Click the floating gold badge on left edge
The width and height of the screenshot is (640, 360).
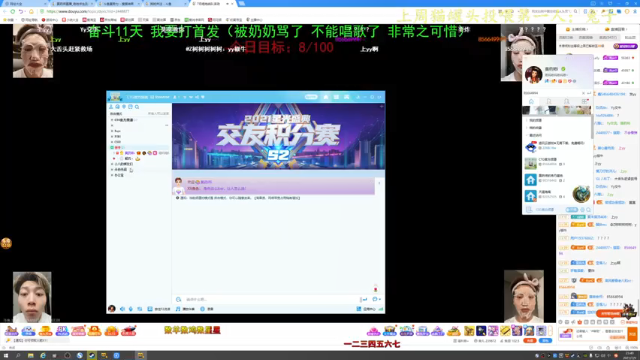pyautogui.click(x=6, y=243)
